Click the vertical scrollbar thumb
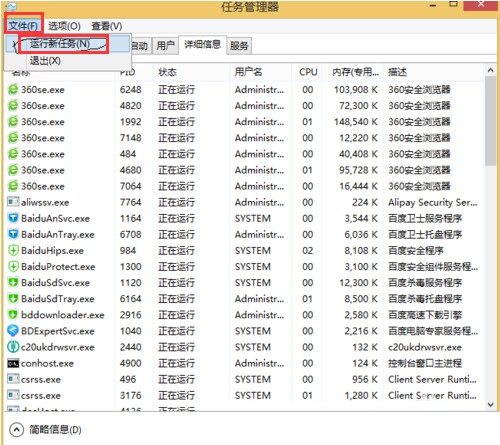This screenshot has height=445, width=500. [x=490, y=121]
